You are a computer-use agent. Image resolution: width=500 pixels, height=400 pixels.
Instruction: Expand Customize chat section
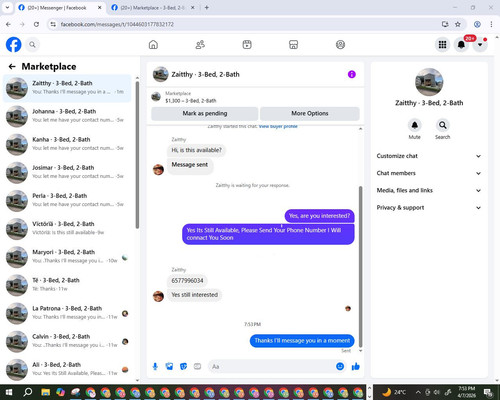pyautogui.click(x=429, y=156)
